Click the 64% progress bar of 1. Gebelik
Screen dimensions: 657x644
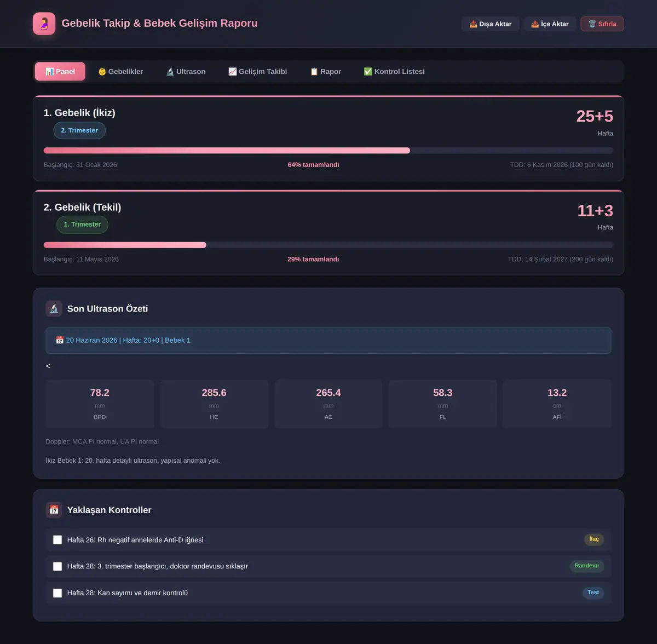(328, 151)
